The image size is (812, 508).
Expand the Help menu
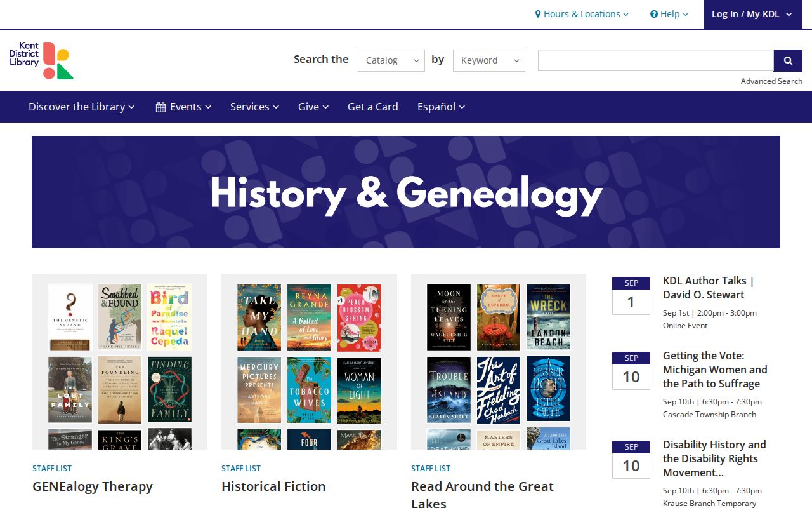[669, 14]
